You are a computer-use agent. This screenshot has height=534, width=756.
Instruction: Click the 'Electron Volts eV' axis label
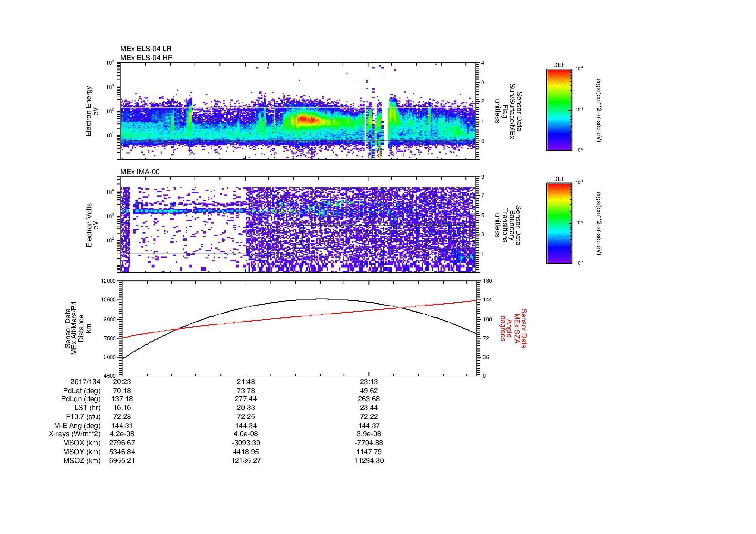pos(92,225)
